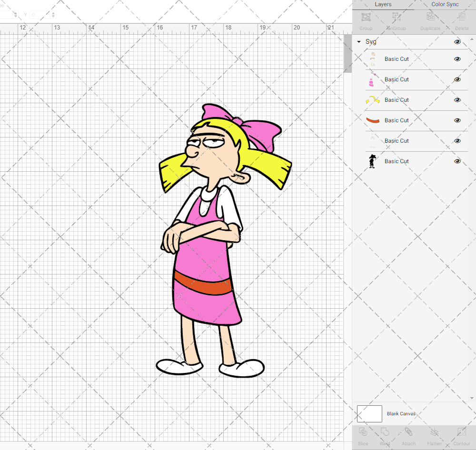Switch to the Color Sync tab
The height and width of the screenshot is (450, 476).
click(x=445, y=5)
